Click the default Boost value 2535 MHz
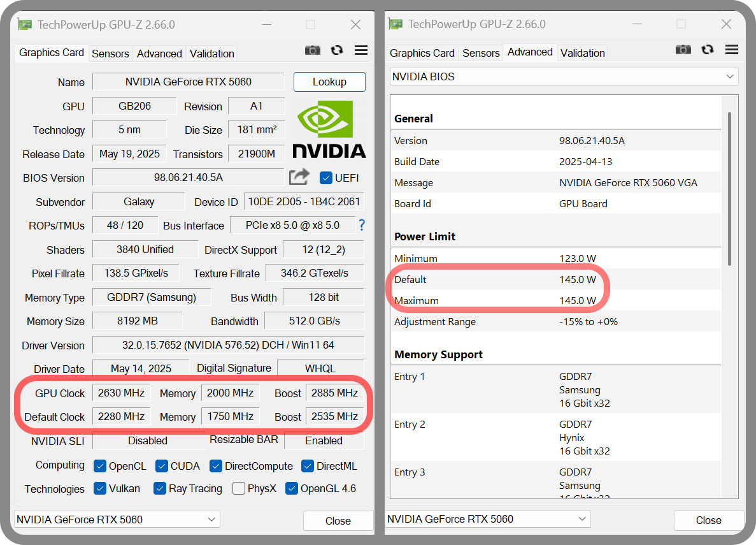Screen dimensions: 756x545 (x=334, y=416)
